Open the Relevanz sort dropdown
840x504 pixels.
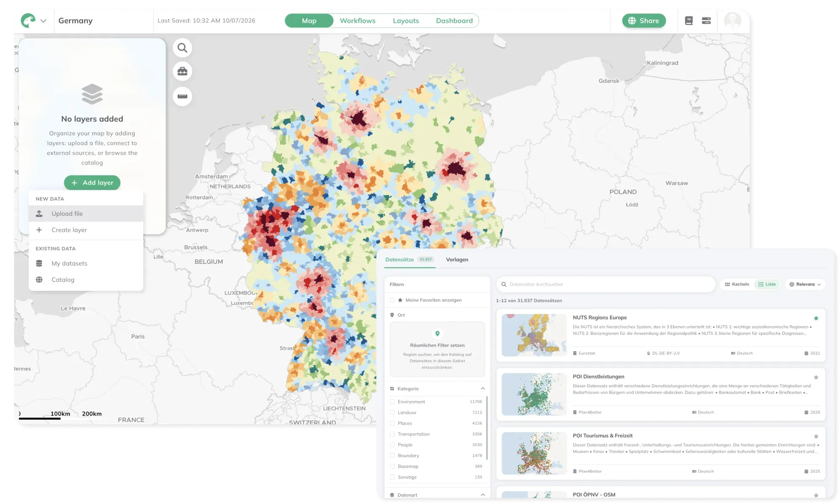pyautogui.click(x=805, y=284)
